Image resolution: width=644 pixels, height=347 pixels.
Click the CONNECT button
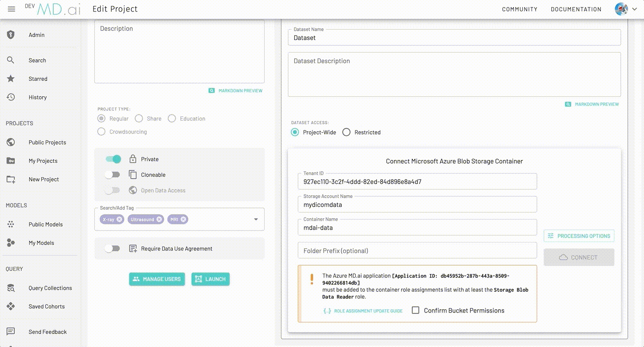pyautogui.click(x=579, y=257)
